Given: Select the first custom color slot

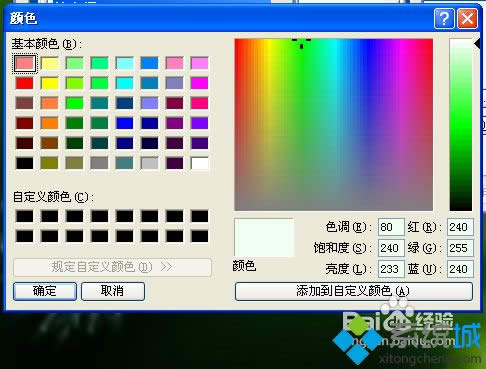Looking at the screenshot, I should tap(25, 216).
